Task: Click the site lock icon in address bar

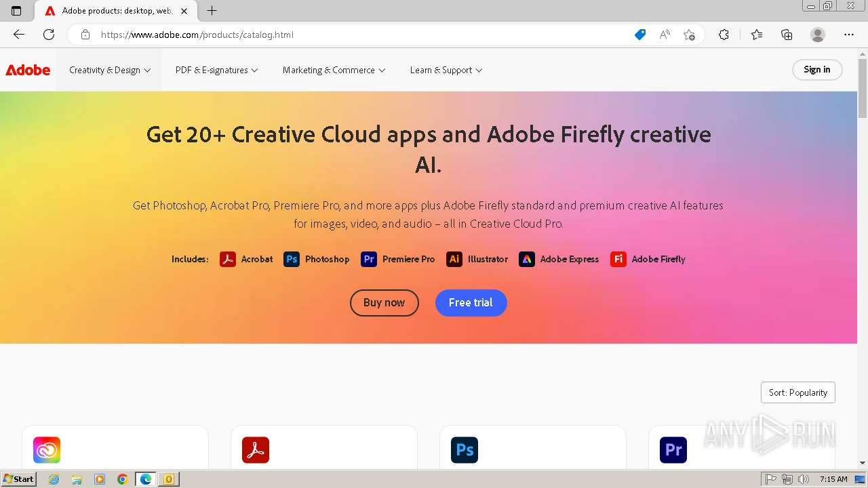Action: coord(85,35)
